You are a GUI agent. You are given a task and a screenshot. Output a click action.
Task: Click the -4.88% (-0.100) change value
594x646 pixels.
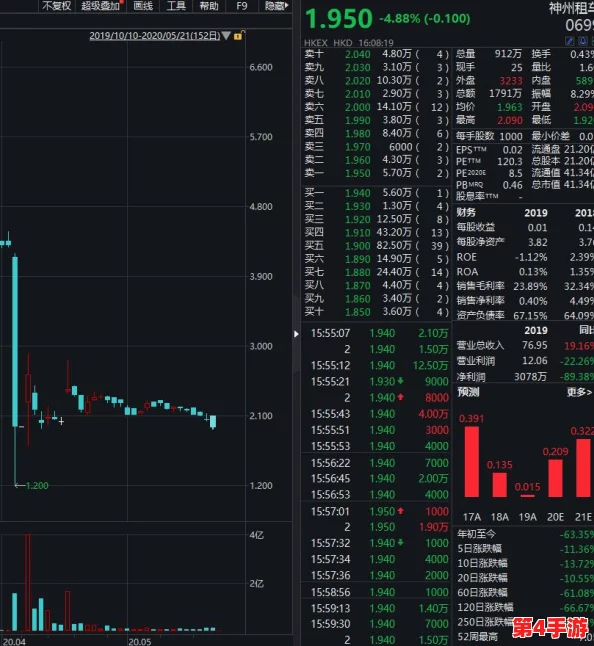425,19
